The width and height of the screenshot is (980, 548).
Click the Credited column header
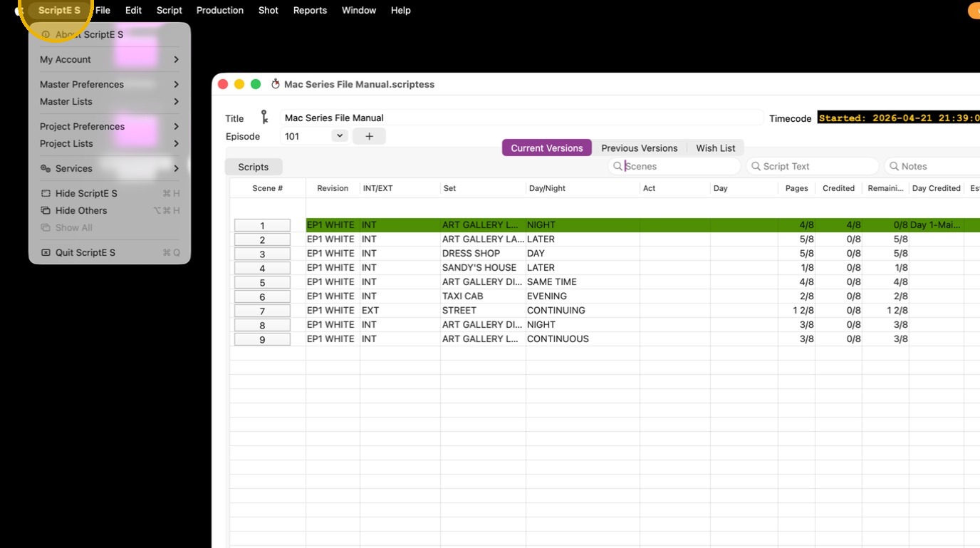point(838,188)
